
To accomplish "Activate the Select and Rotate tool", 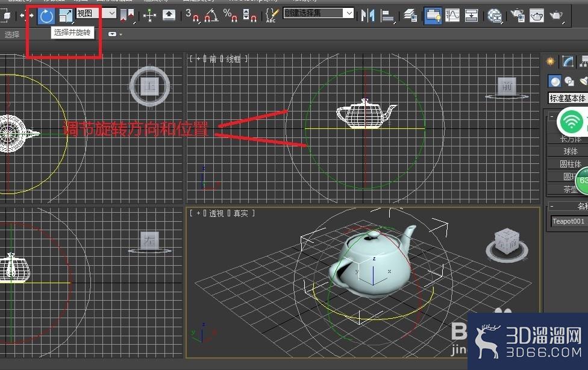I will pos(46,16).
